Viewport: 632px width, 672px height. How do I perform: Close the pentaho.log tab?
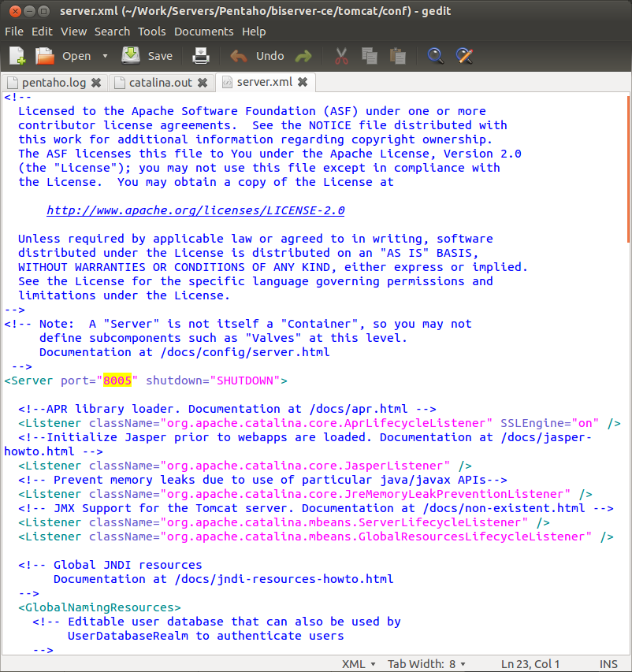coord(96,83)
